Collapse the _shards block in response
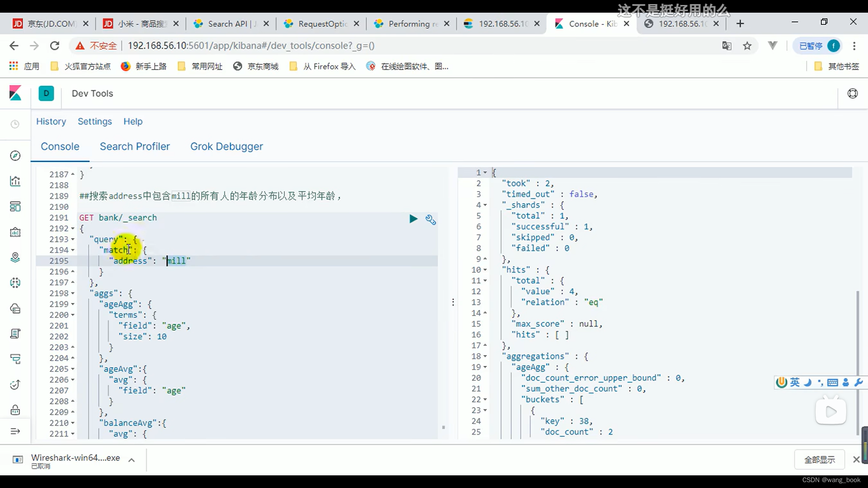 coord(485,205)
